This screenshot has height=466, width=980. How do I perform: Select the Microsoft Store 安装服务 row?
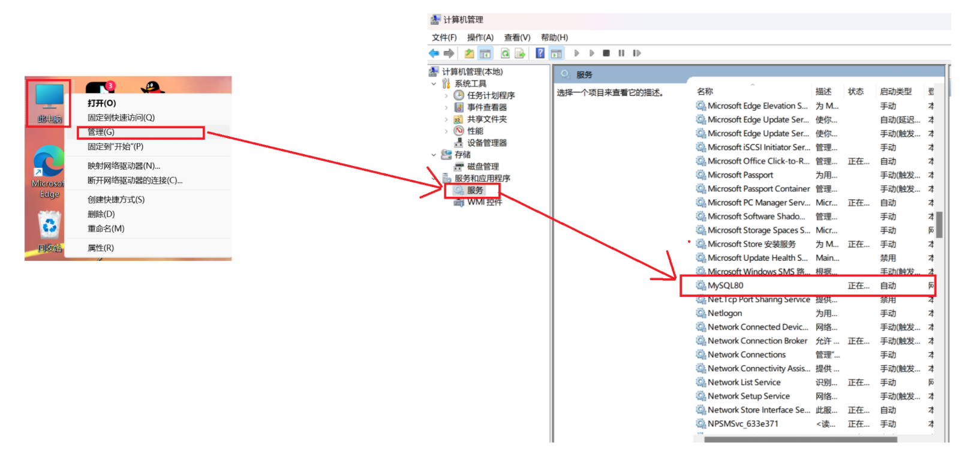pos(814,244)
